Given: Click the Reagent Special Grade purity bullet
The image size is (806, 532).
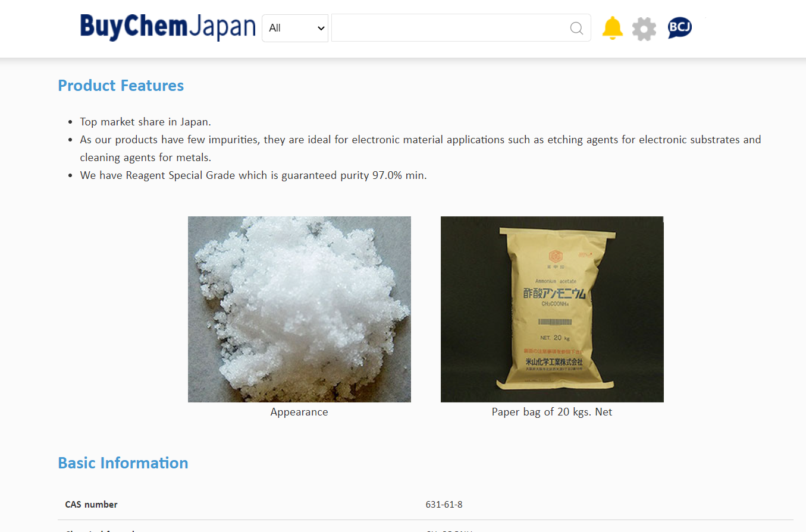Looking at the screenshot, I should tap(253, 175).
